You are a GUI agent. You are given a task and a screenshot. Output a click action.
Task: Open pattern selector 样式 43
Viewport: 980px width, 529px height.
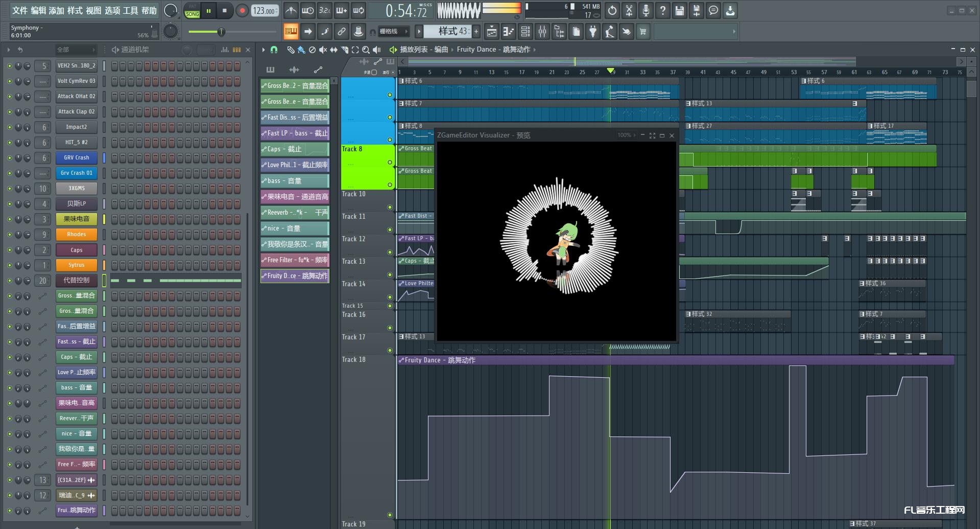(447, 32)
